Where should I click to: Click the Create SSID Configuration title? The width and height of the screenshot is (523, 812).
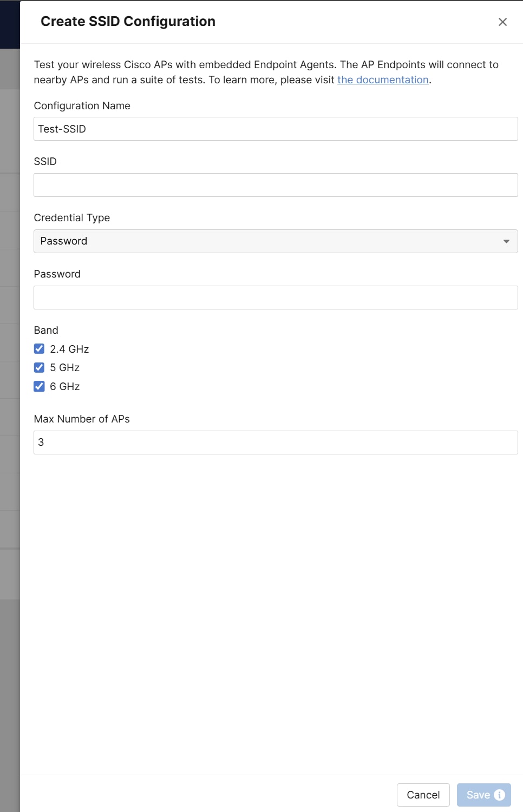point(127,22)
